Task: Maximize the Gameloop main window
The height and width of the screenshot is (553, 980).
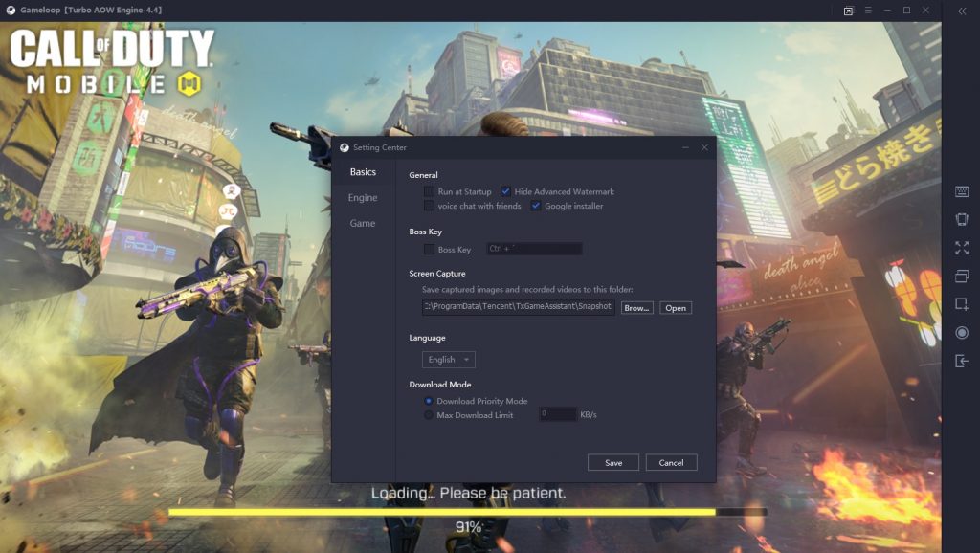Action: (907, 10)
